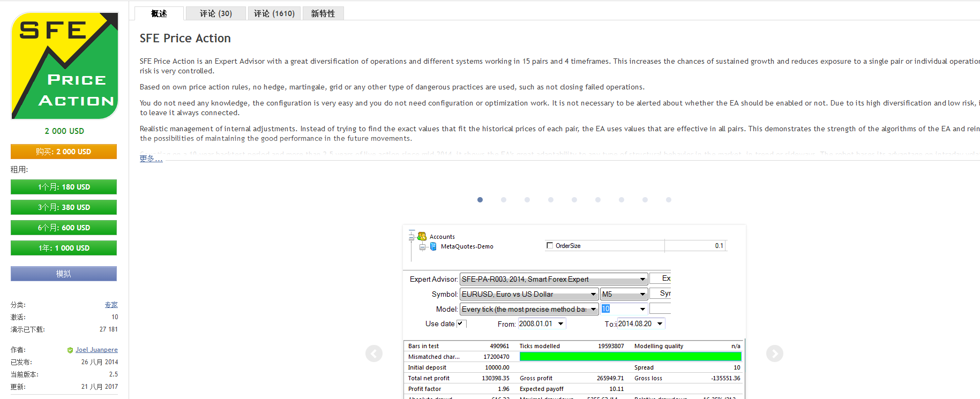Jump to the second carousel dot
This screenshot has width=980, height=399.
point(504,200)
